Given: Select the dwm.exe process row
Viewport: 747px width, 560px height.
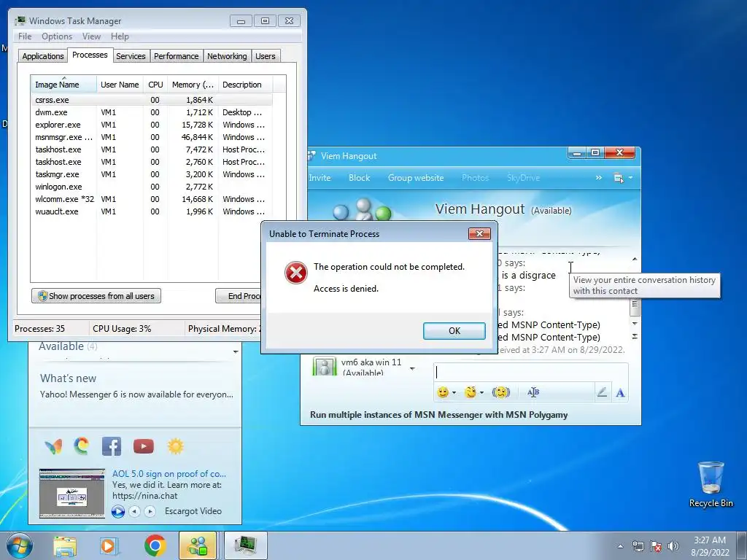Looking at the screenshot, I should pyautogui.click(x=152, y=112).
